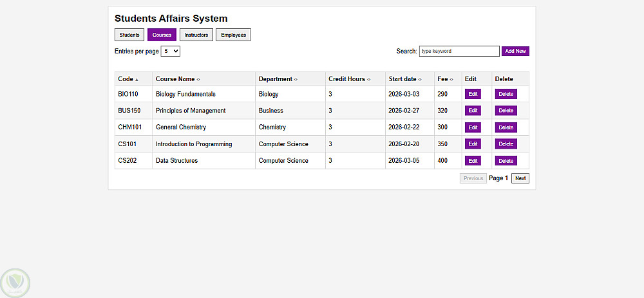Click the Department sort arrows icon
Screen dimensions: 644x298
click(296, 79)
